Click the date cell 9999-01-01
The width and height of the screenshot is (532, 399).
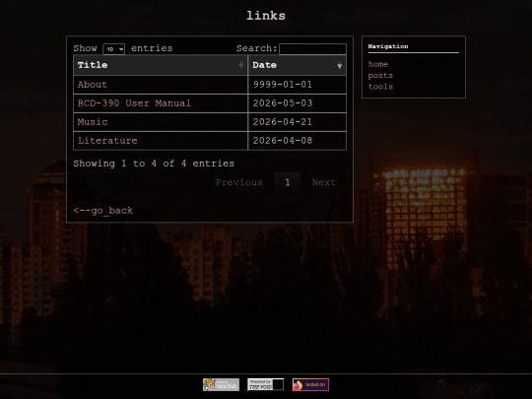298,85
